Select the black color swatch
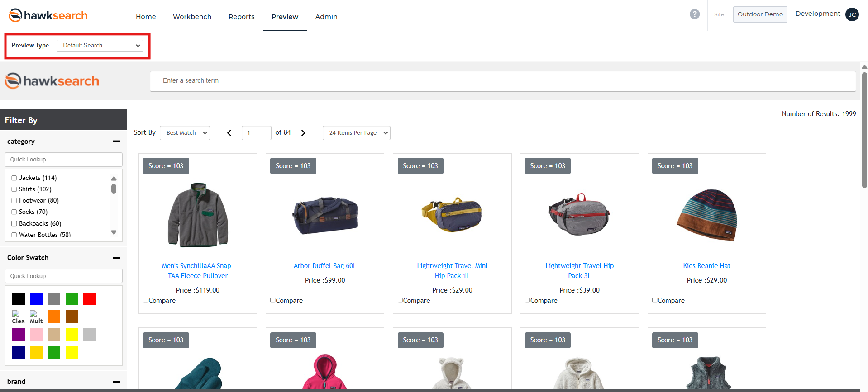The width and height of the screenshot is (868, 392). click(19, 299)
